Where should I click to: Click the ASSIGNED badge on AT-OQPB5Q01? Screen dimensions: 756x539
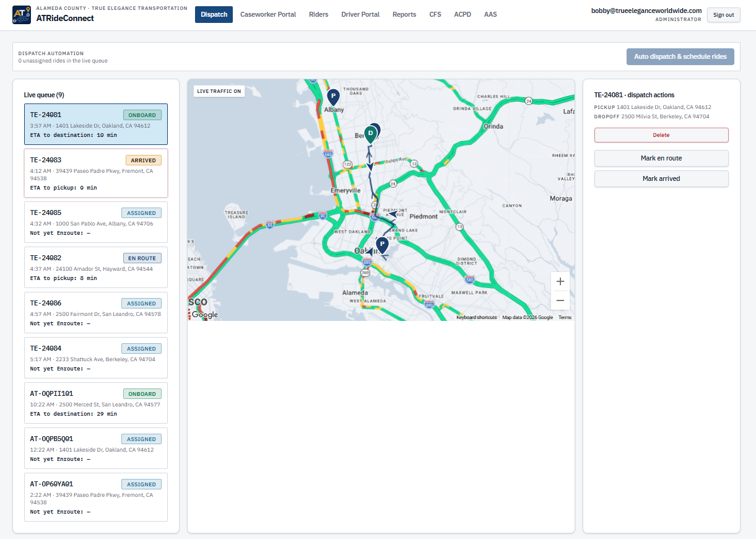click(x=141, y=439)
